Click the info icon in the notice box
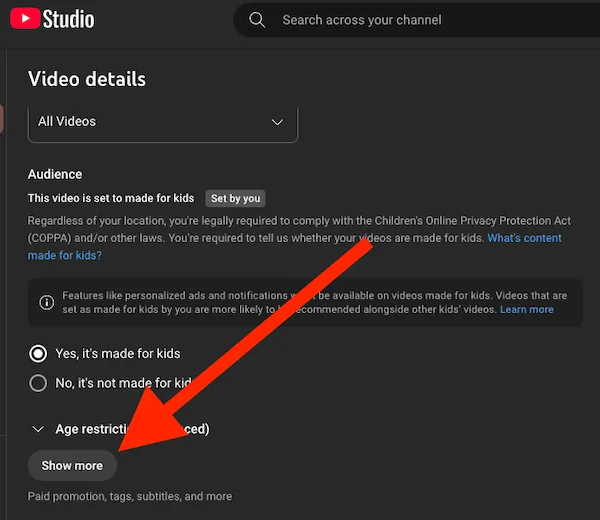 coord(47,302)
